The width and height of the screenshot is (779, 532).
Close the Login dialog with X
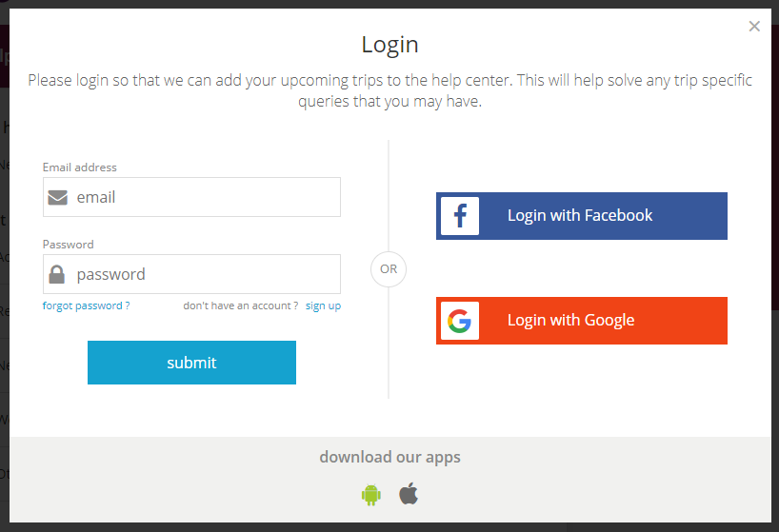coord(754,27)
